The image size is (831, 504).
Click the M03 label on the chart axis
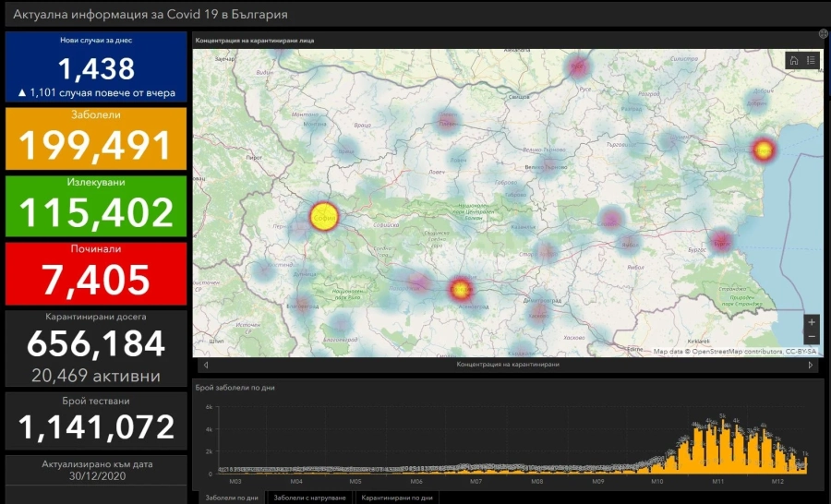235,482
